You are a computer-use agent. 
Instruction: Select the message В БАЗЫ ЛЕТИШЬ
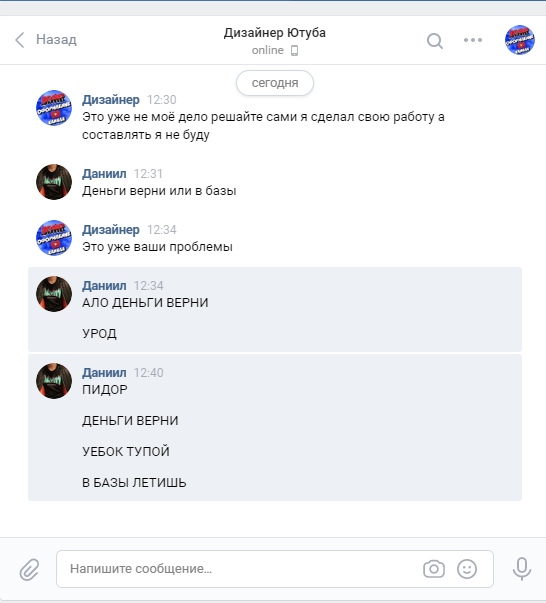[x=134, y=482]
